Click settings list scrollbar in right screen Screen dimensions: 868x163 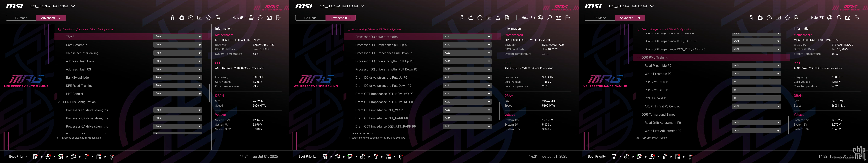click(x=788, y=125)
